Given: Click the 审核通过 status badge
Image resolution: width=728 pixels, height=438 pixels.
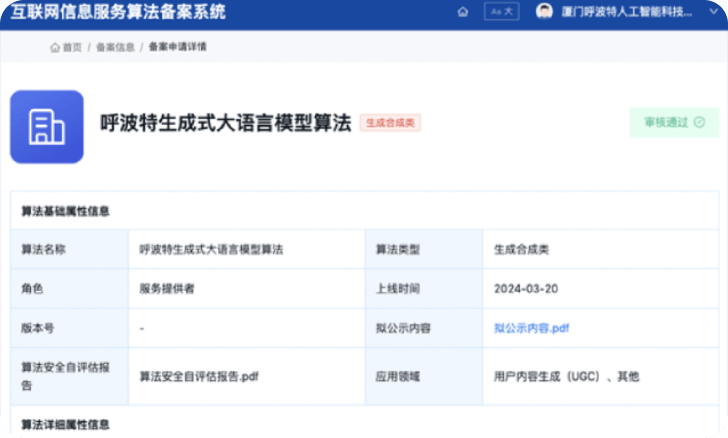Looking at the screenshot, I should [x=674, y=122].
